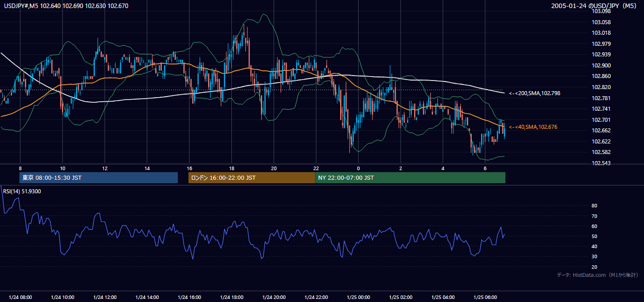Click hour tick 6 under price chart

[x=485, y=168]
